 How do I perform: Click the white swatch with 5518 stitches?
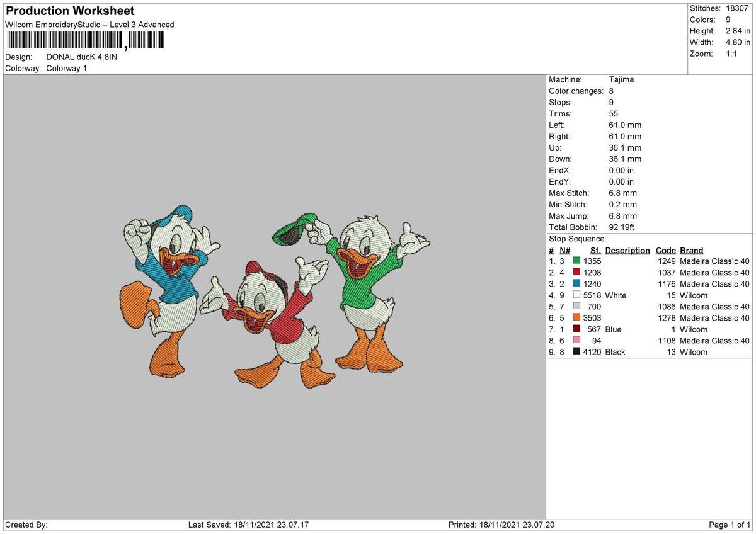576,295
